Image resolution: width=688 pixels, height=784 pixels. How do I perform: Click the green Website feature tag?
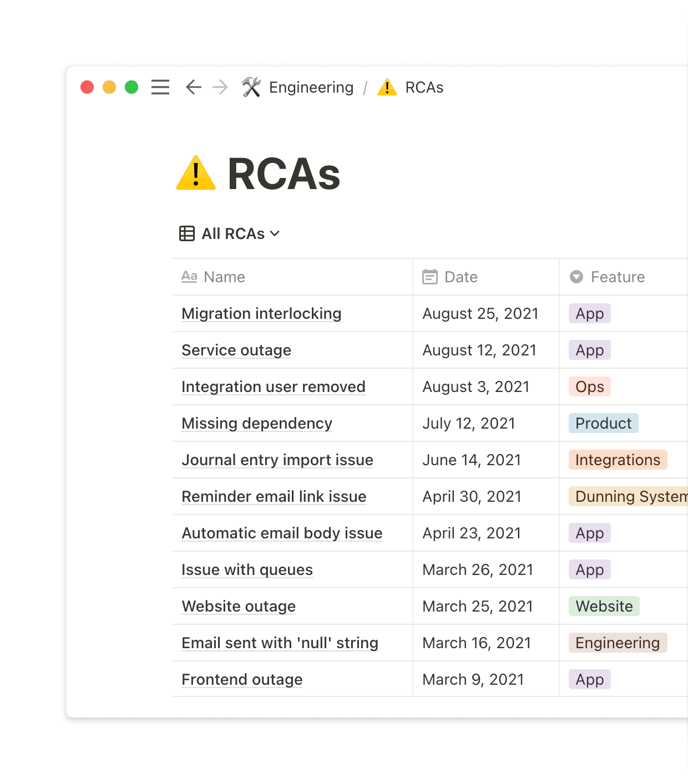[x=604, y=607]
